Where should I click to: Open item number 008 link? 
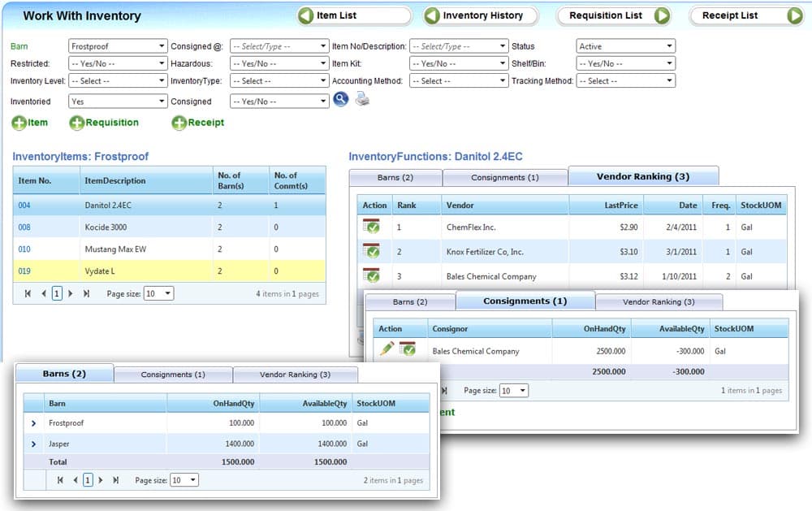pos(24,227)
